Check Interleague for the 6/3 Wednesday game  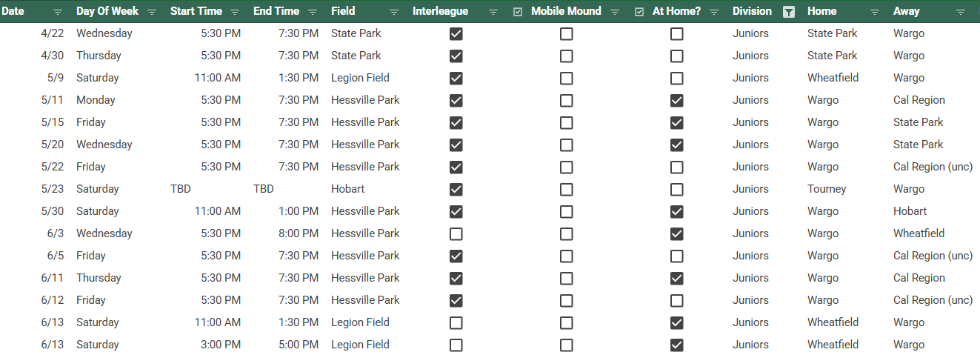[456, 233]
